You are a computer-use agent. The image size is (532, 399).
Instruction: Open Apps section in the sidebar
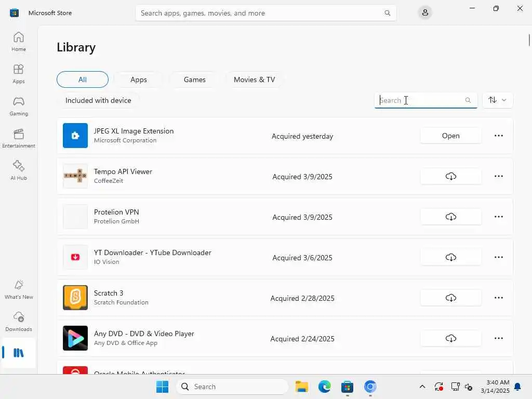tap(19, 74)
